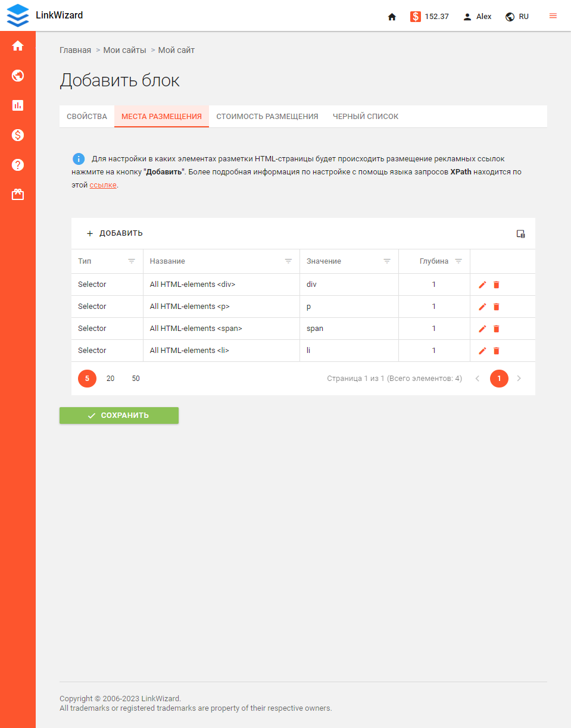Open the filter on the Глубина column
Screen dimensions: 571x728
(x=458, y=261)
